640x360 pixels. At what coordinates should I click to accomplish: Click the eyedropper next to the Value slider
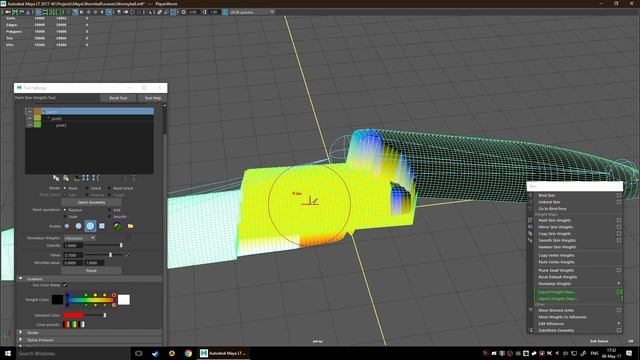tap(127, 255)
